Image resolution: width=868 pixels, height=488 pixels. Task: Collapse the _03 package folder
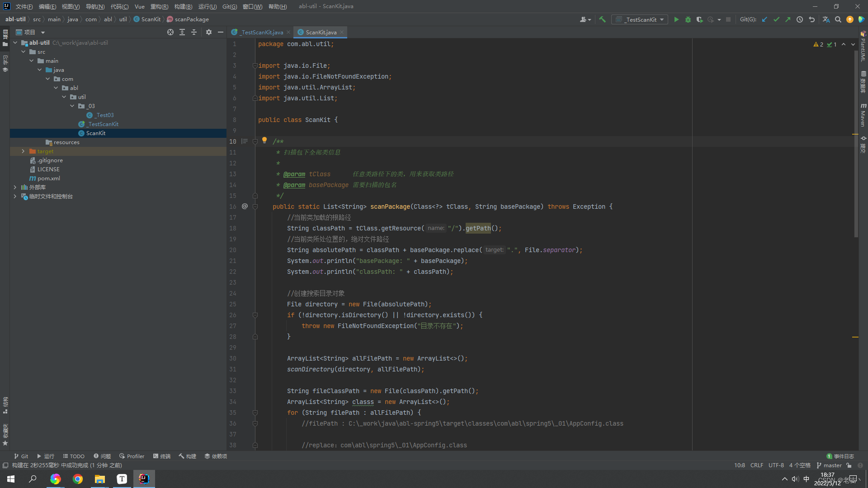[x=72, y=106]
